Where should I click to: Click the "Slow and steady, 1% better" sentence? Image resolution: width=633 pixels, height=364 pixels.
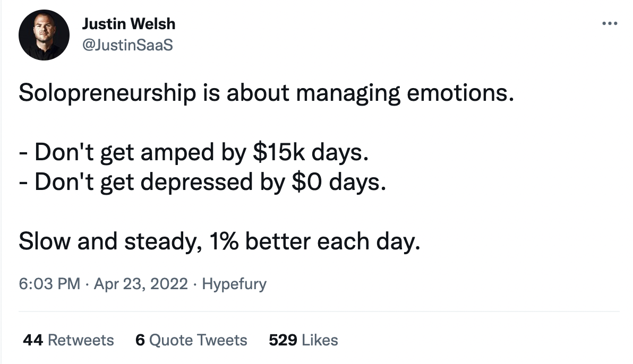[219, 241]
